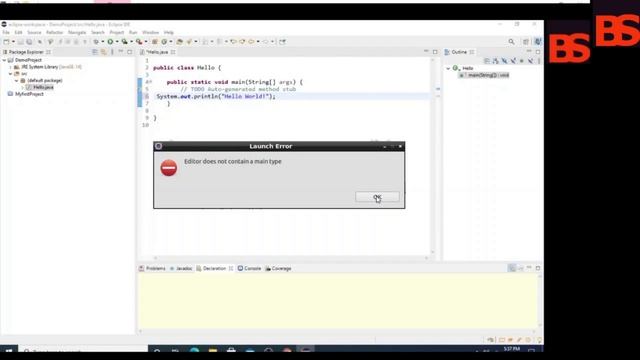Viewport: 640px width, 360px height.
Task: Click the 'public class Hello' code line
Action: pos(187,68)
